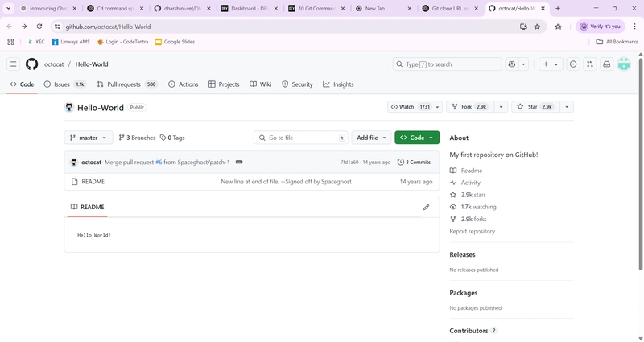
Task: Open the Contributors heading link
Action: point(473,331)
